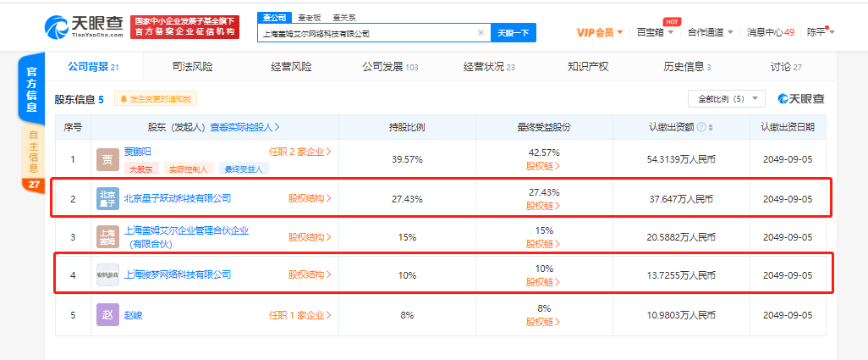Open 股权链 under the 42.57% share
The width and height of the screenshot is (868, 360).
coord(544,166)
